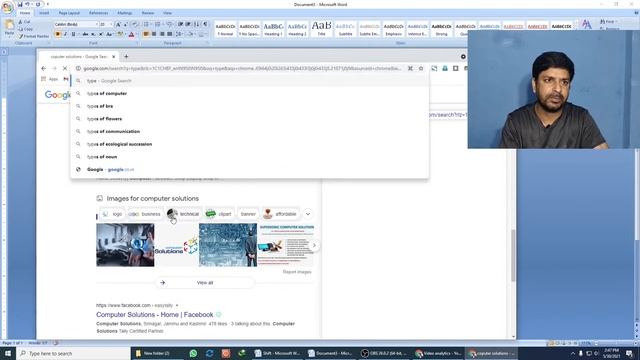
Task: Copy the selected text in Word
Action: click(25, 29)
